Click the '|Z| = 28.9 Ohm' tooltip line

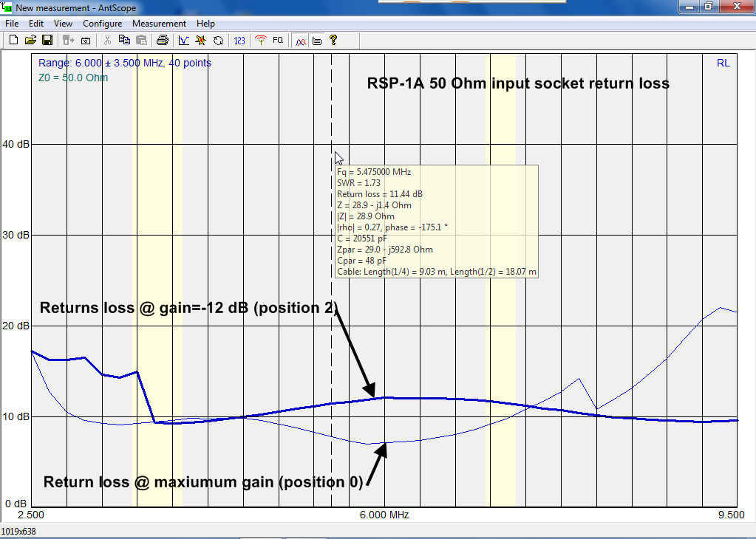366,216
